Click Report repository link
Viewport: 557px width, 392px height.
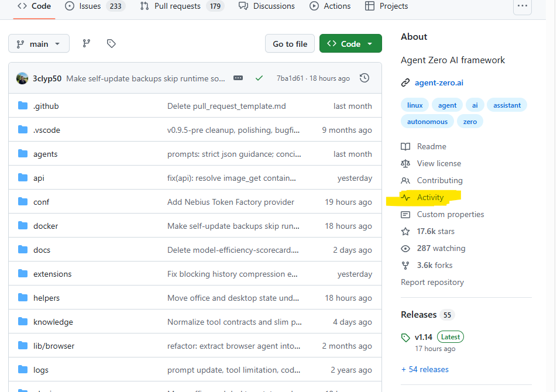pyautogui.click(x=432, y=282)
